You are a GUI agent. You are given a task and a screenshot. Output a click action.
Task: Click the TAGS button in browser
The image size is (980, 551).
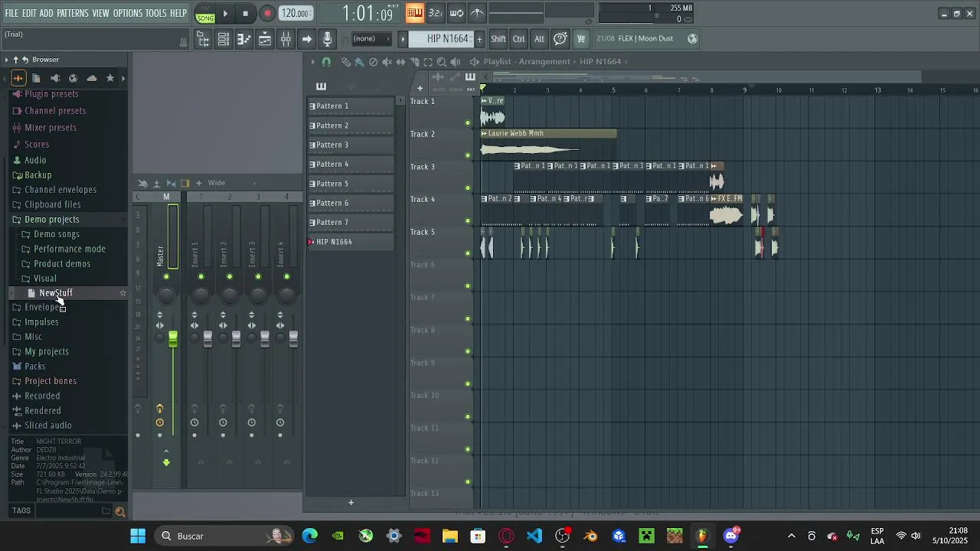coord(21,511)
